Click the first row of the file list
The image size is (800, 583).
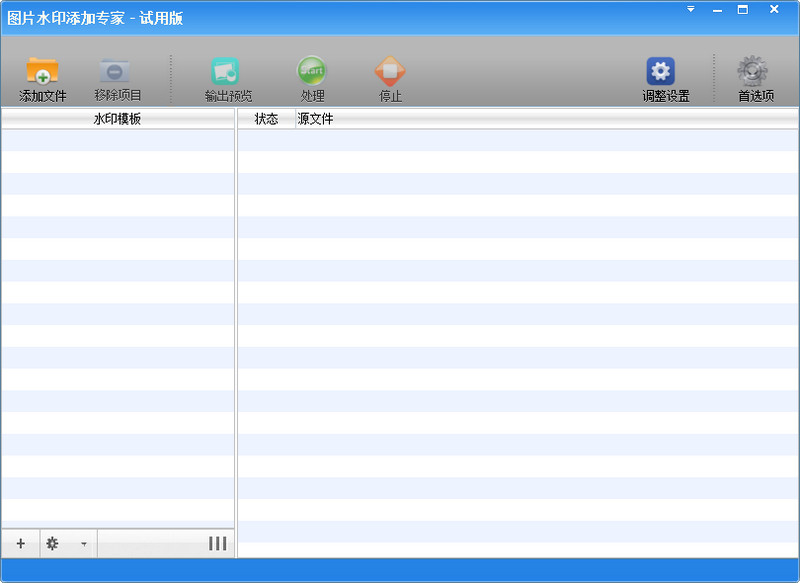coord(517,140)
